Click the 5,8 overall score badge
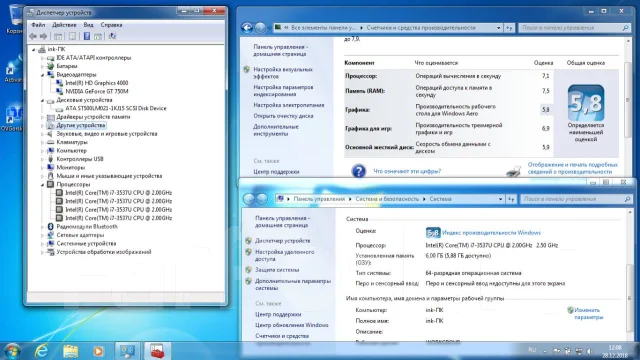 coord(586,103)
